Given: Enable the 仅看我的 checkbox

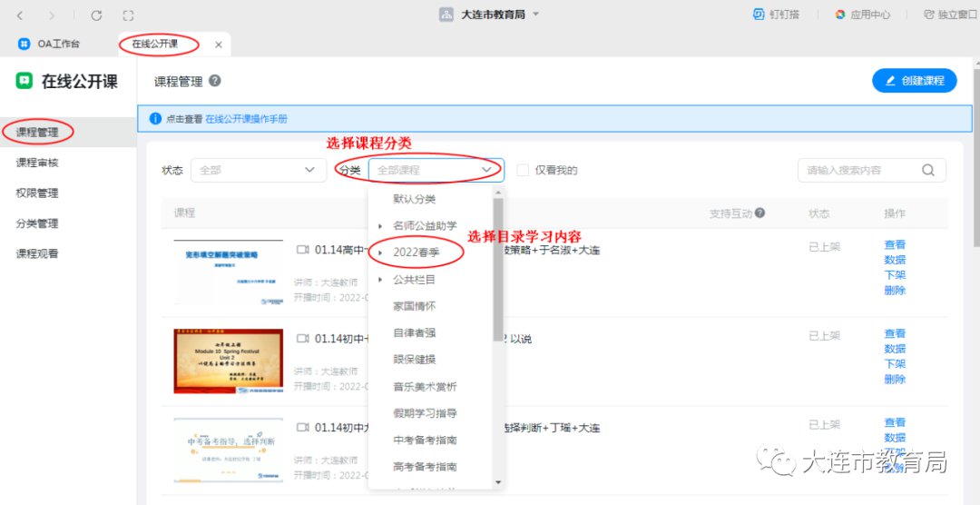Looking at the screenshot, I should (523, 170).
